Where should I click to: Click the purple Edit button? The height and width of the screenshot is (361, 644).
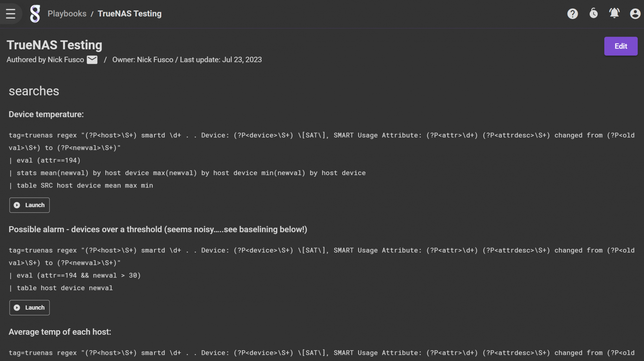coord(621,46)
